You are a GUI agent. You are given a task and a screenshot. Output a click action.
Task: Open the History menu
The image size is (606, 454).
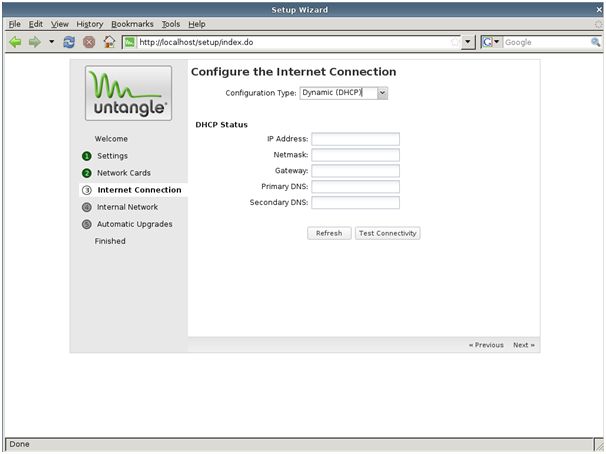coord(90,24)
